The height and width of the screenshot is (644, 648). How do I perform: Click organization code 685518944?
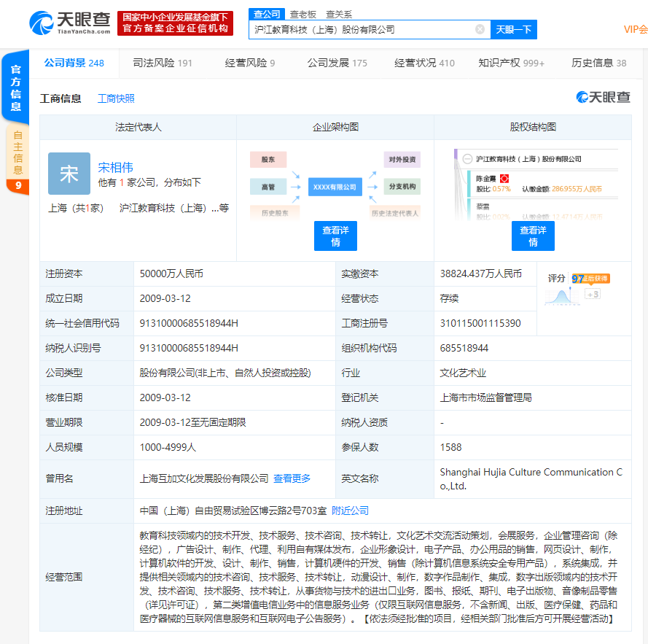pyautogui.click(x=464, y=349)
